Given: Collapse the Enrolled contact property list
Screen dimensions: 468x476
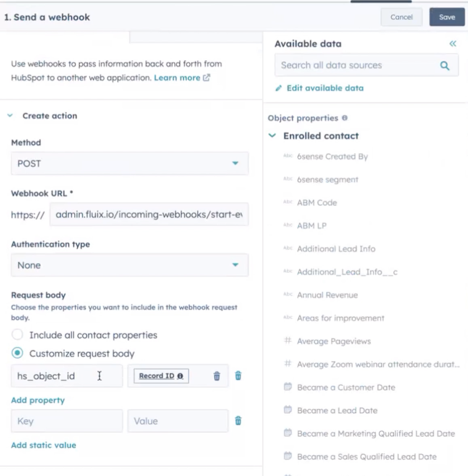Looking at the screenshot, I should pyautogui.click(x=272, y=136).
